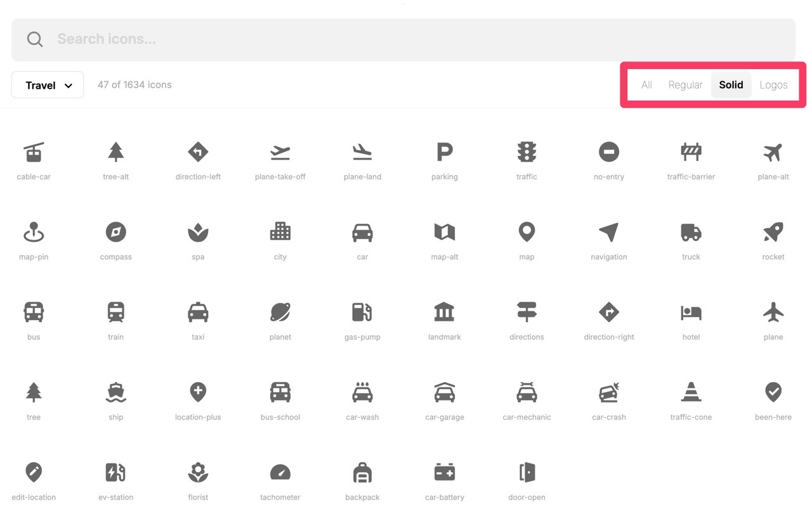Select the Solid style tab
The height and width of the screenshot is (521, 812).
tap(731, 85)
